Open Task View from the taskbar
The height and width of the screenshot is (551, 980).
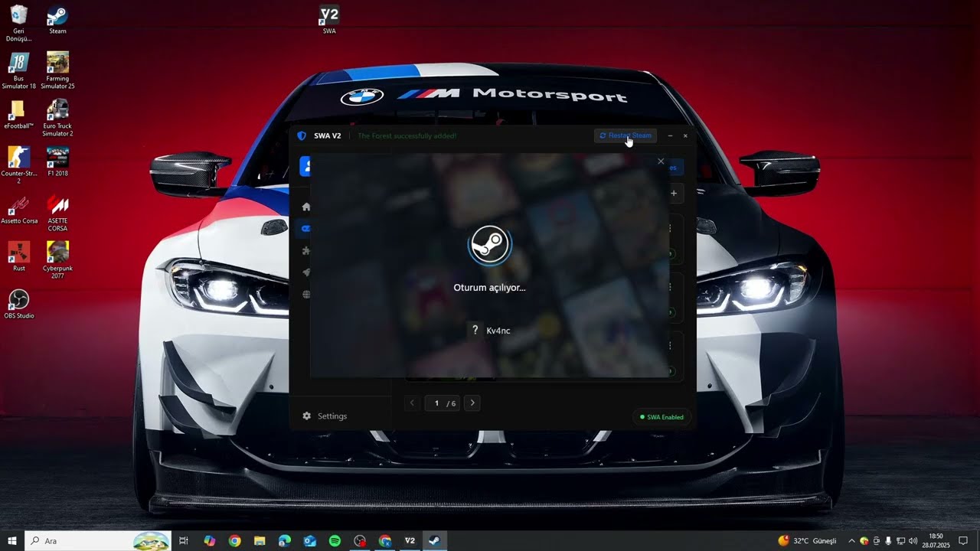pyautogui.click(x=184, y=541)
